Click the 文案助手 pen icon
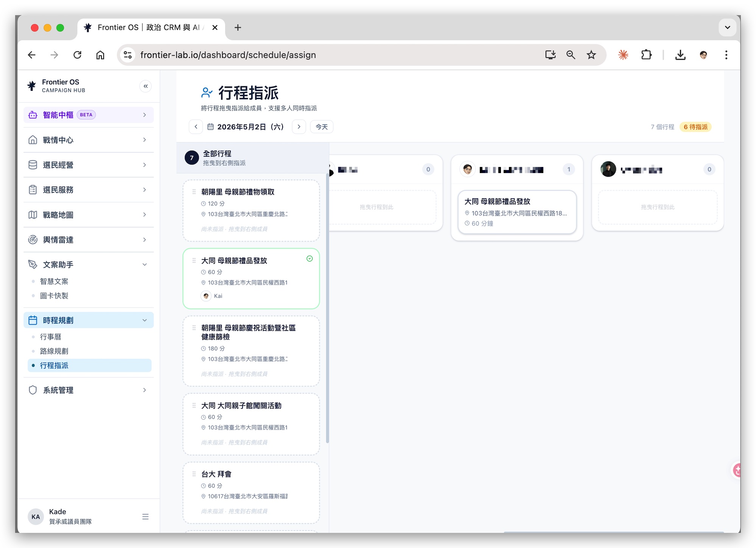 point(33,265)
